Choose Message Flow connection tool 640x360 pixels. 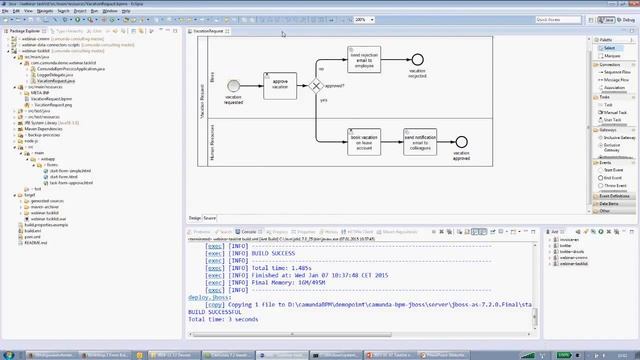614,80
